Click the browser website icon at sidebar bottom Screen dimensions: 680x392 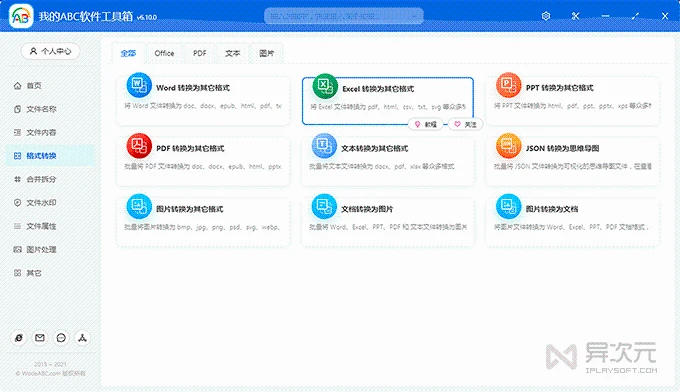tap(19, 338)
